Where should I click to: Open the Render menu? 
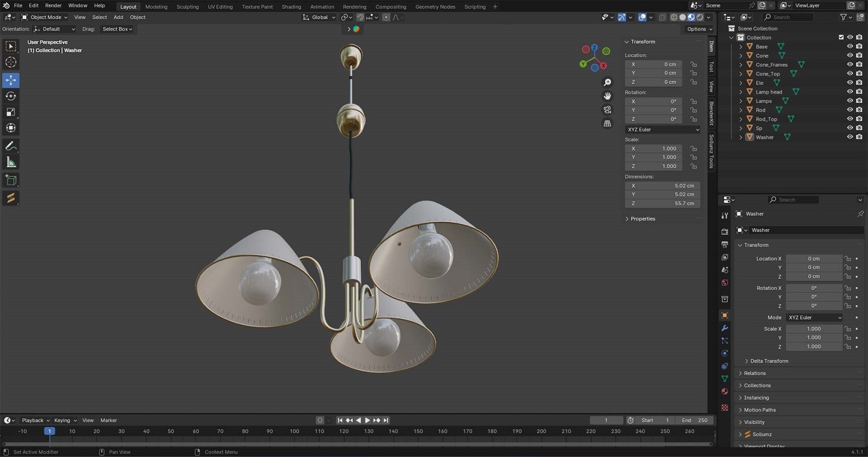(53, 5)
